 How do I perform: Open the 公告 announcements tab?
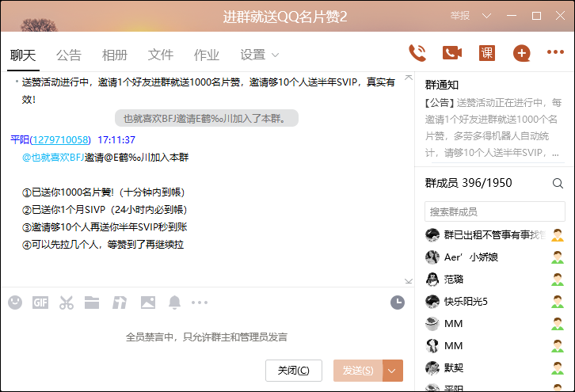(69, 55)
